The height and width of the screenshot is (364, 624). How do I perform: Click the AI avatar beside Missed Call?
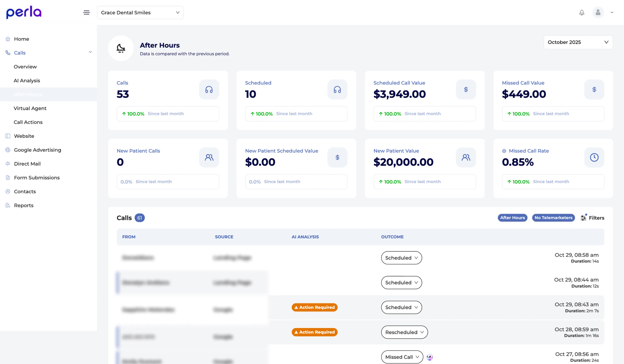click(x=430, y=357)
